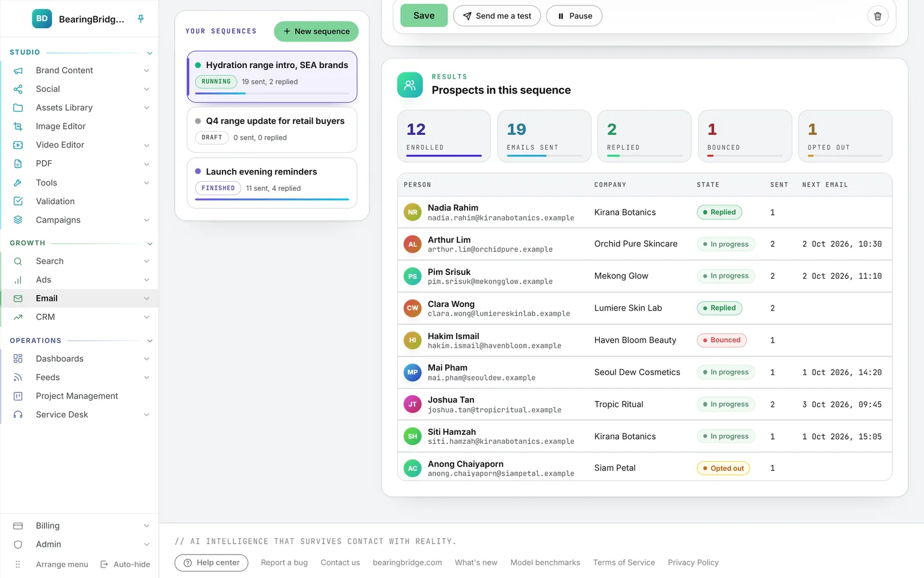Click the Validation checkmark icon
The width and height of the screenshot is (924, 578).
click(x=18, y=201)
